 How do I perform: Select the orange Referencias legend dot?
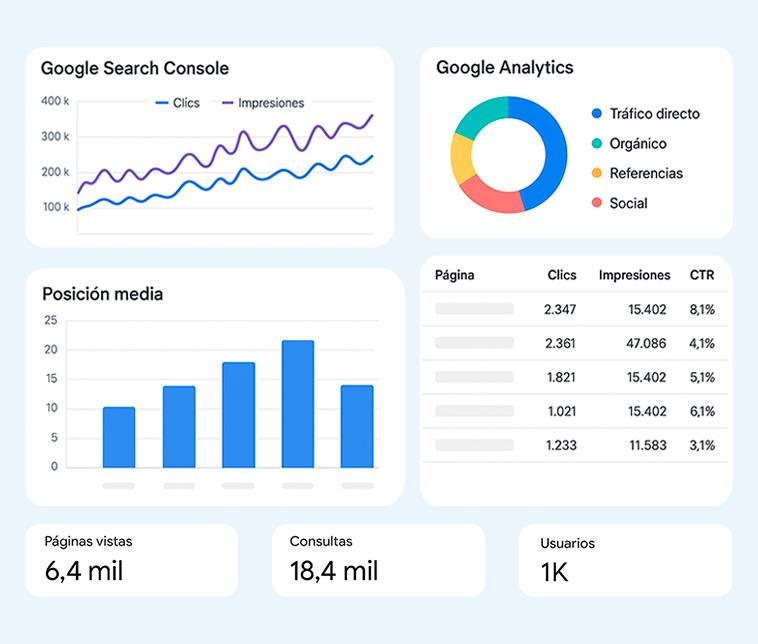(597, 173)
